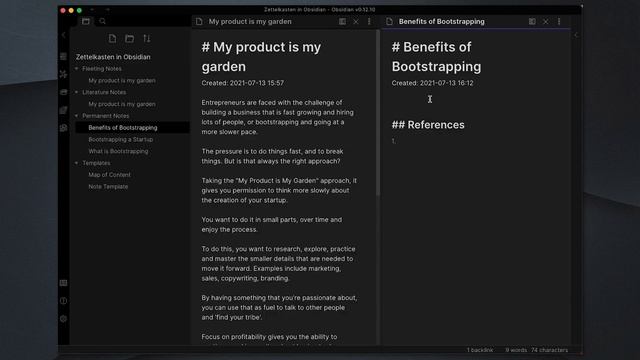Click line 'Focus on profitability gives you the ability'
640x360 pixels.
[x=269, y=337]
